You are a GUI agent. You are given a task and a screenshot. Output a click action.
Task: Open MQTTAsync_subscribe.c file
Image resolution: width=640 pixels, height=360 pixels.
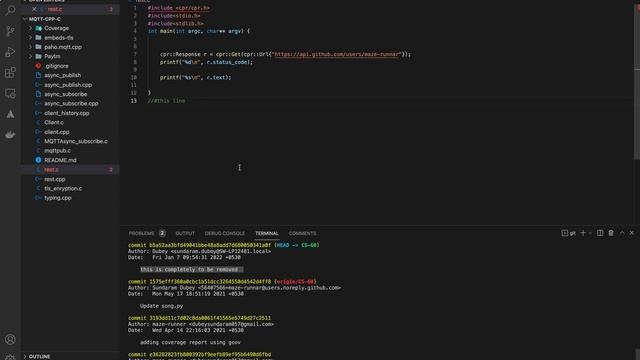(x=76, y=141)
